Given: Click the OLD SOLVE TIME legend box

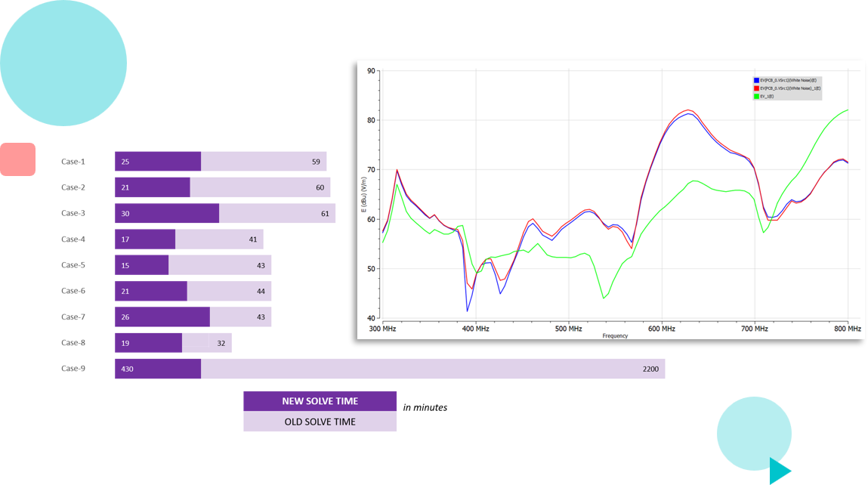Looking at the screenshot, I should point(320,422).
